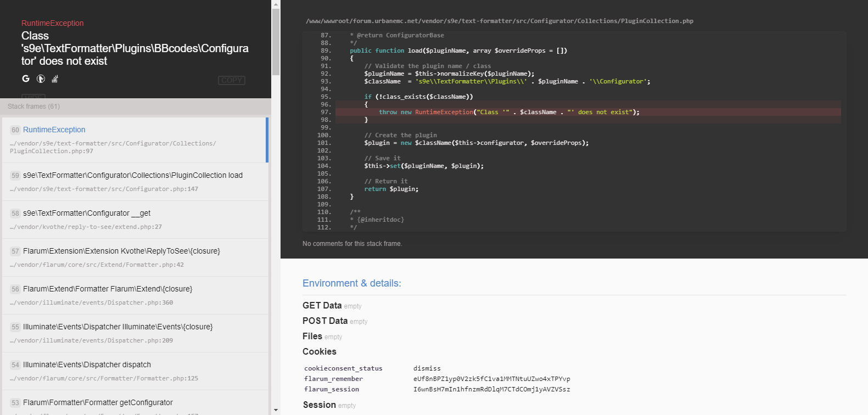Click the Environment & details heading

click(x=351, y=283)
